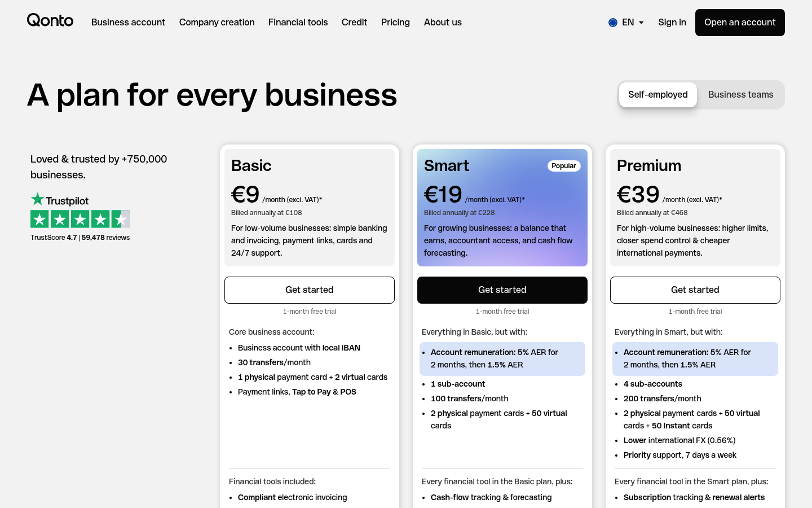Open the EN language dropdown arrow
The image size is (812, 508).
click(x=641, y=23)
